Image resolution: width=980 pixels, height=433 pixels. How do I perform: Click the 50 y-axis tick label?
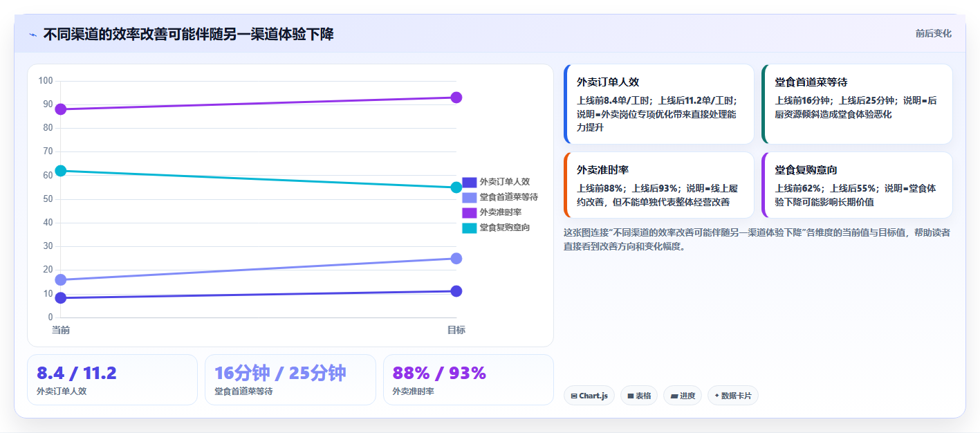48,199
